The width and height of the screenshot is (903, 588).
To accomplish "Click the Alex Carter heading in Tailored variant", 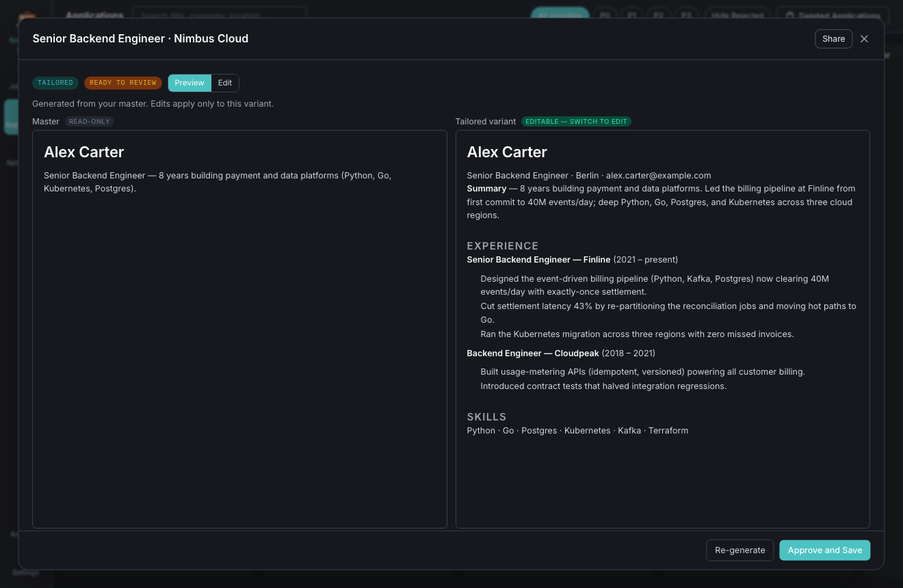I will (x=507, y=152).
